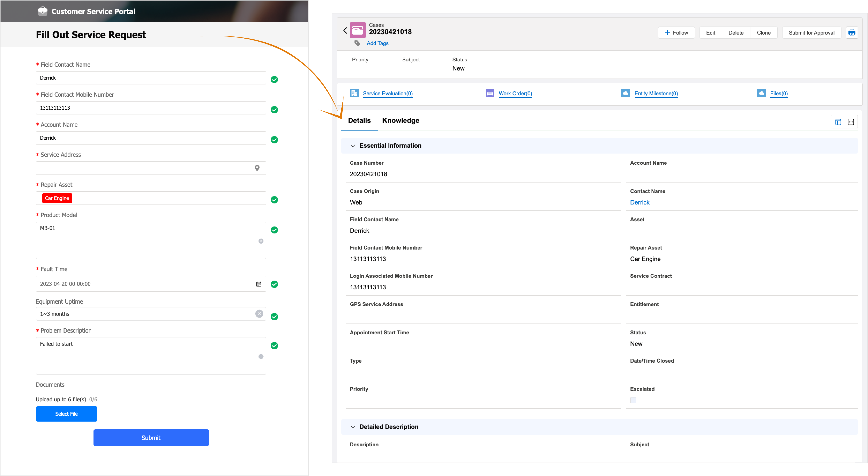Click the print icon in case header
The height and width of the screenshot is (476, 868).
coord(851,33)
